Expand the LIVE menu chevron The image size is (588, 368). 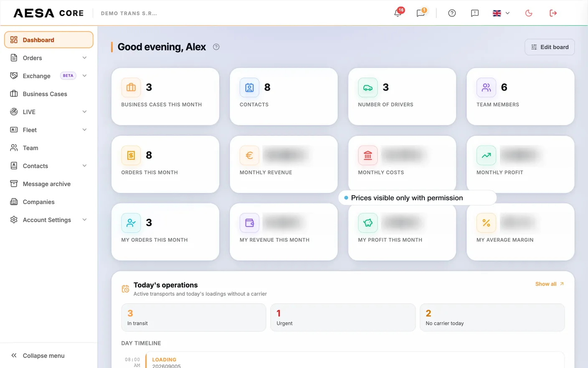[x=84, y=112]
